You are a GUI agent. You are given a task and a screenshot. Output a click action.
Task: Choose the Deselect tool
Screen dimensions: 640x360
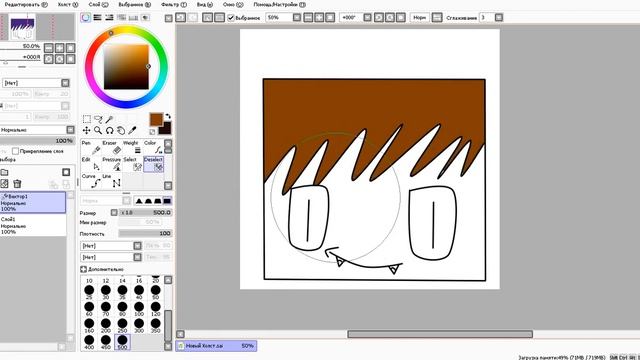[153, 164]
